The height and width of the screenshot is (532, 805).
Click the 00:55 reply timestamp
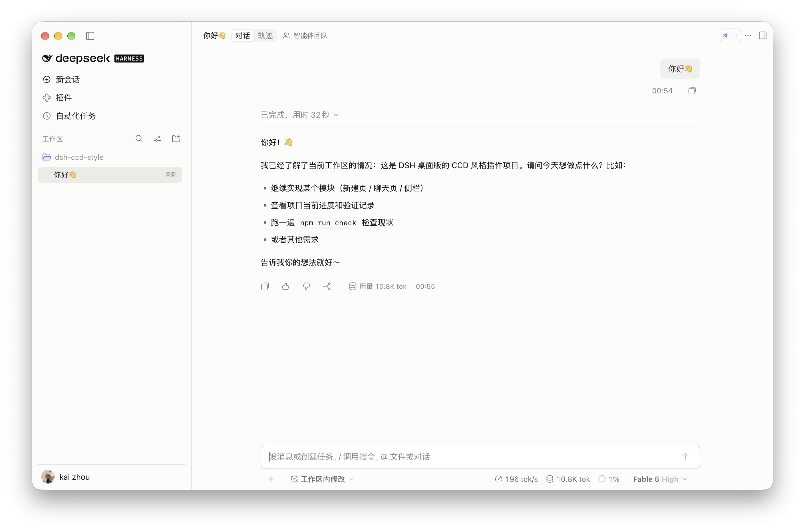click(x=425, y=287)
